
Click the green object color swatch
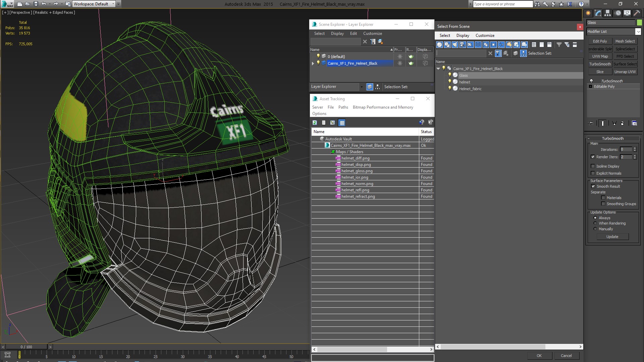point(639,22)
